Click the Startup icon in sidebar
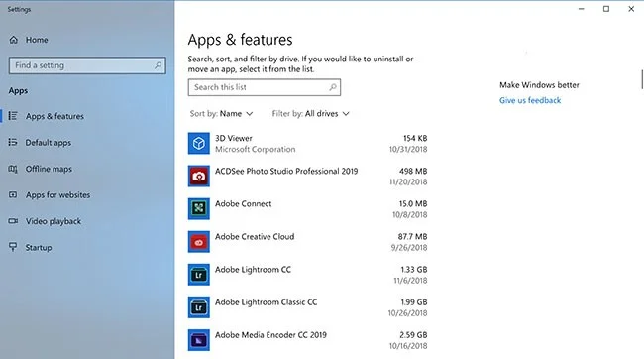 pyautogui.click(x=13, y=247)
